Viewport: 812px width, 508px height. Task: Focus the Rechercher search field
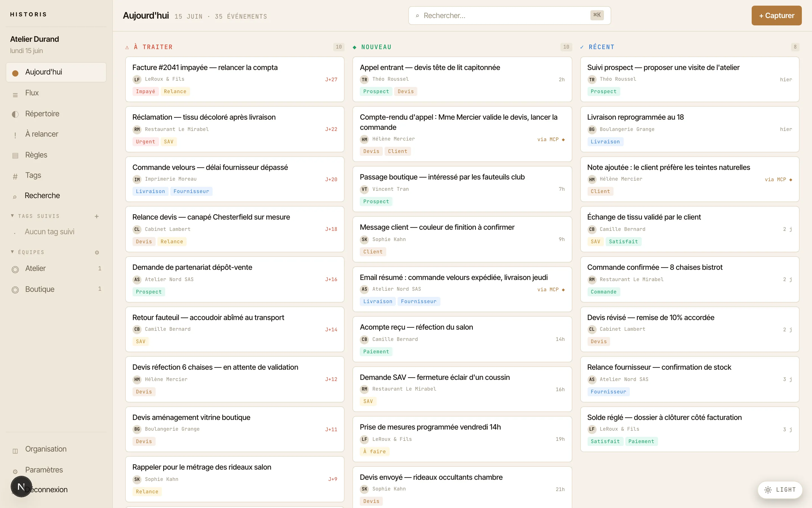click(x=509, y=16)
